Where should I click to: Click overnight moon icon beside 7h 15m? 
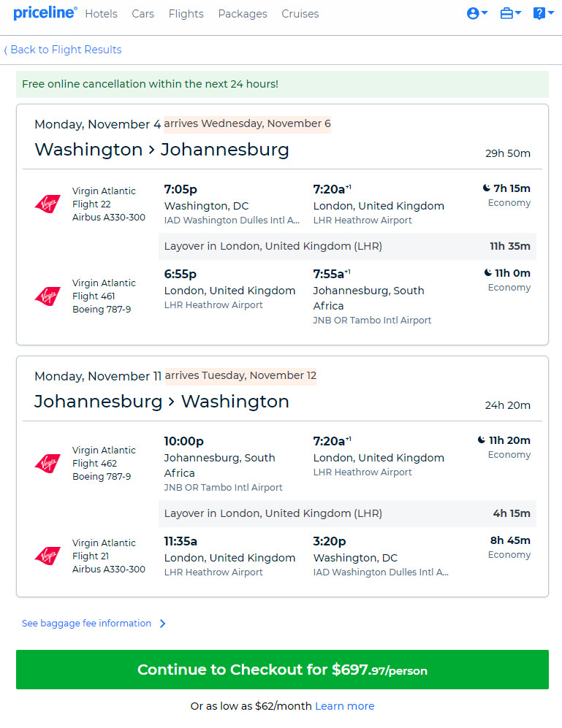coord(486,188)
